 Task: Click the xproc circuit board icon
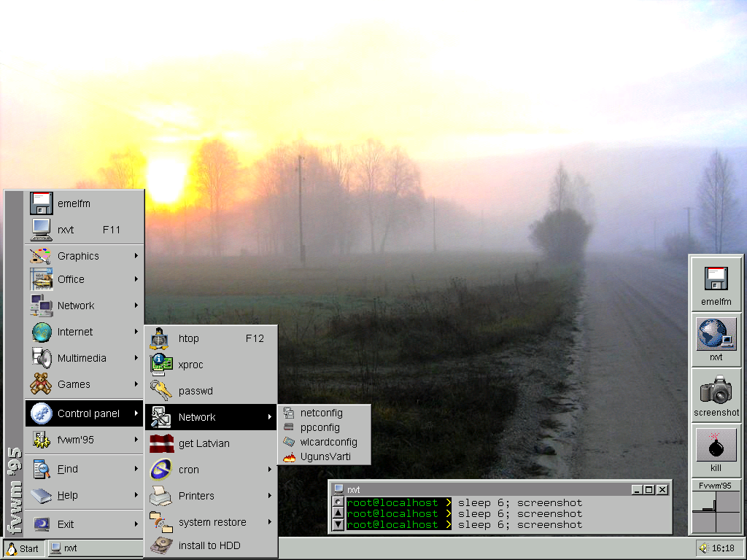pyautogui.click(x=161, y=365)
